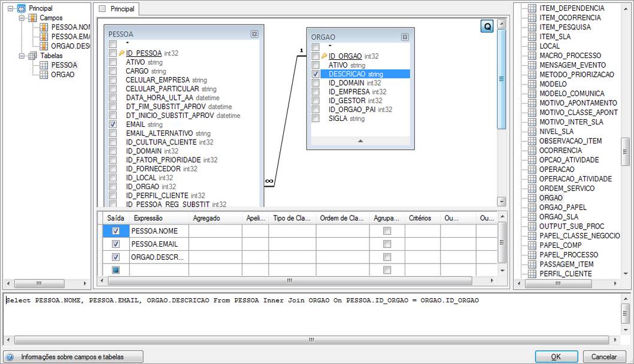Image resolution: width=634 pixels, height=364 pixels.
Task: Click the Campos folder icon
Action: coord(32,18)
